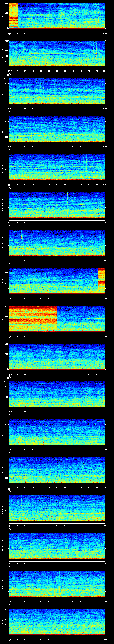
Task: Click the 20:14:00 start time label
Action: point(9,33)
